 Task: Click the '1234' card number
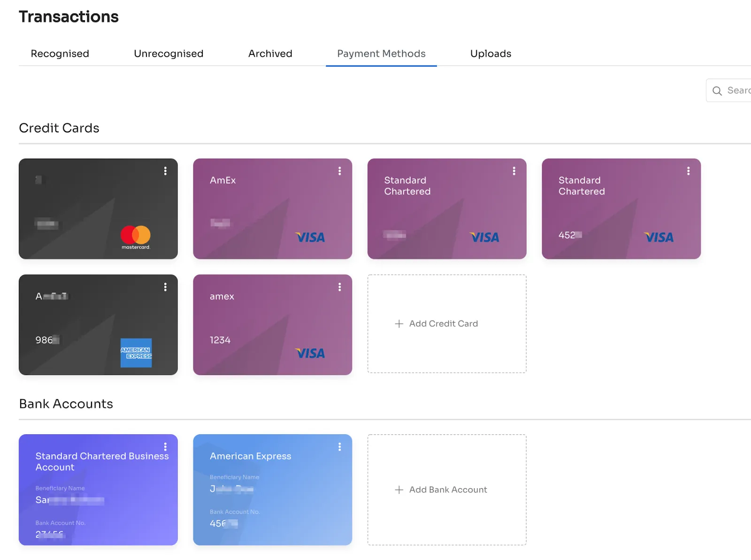pyautogui.click(x=220, y=340)
